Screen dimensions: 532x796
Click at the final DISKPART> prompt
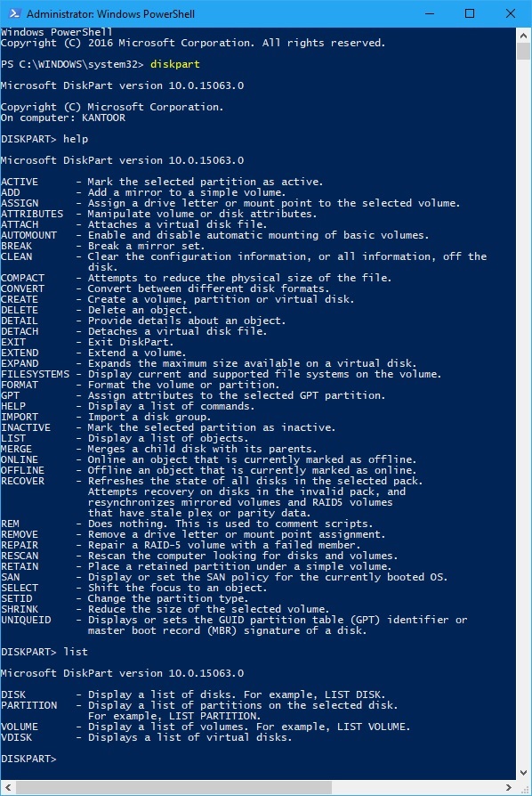[x=28, y=759]
